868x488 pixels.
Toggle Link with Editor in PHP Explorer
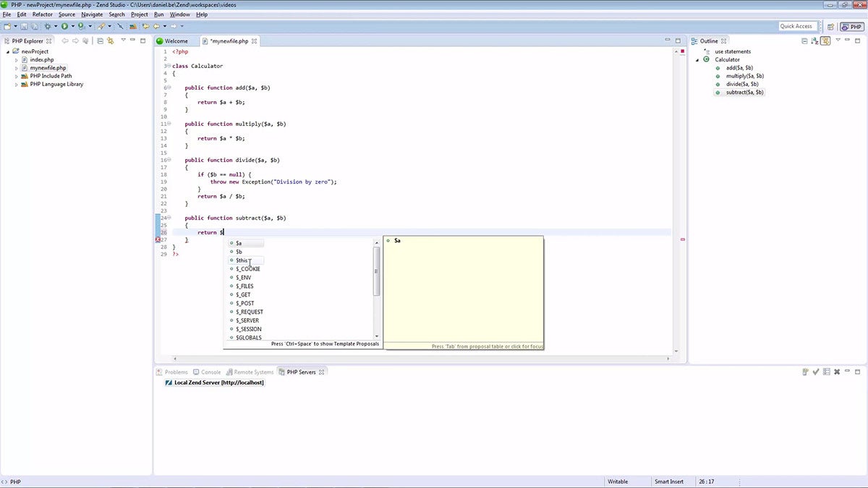pyautogui.click(x=111, y=41)
